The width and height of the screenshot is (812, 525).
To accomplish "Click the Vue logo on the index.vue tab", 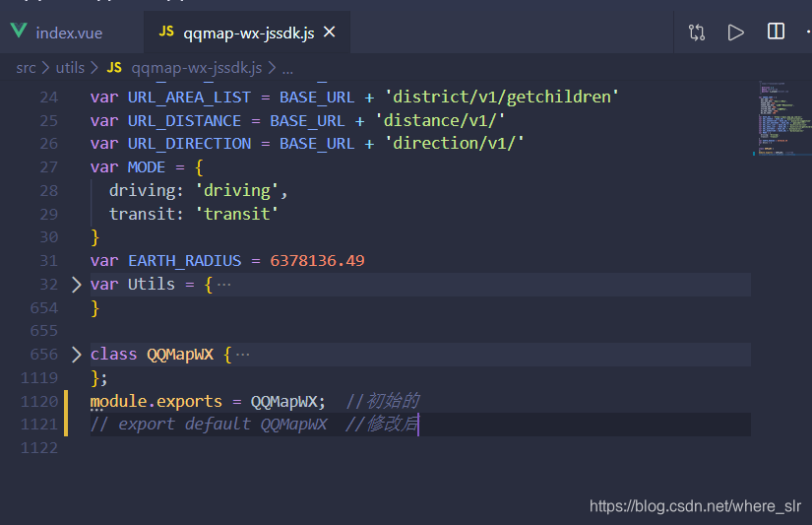I will 19,31.
